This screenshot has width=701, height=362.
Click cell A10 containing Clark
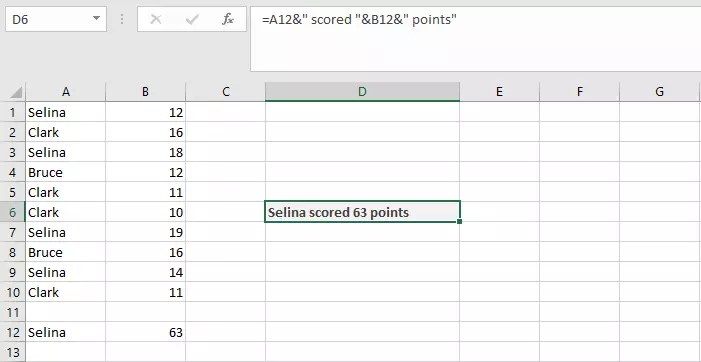point(66,292)
